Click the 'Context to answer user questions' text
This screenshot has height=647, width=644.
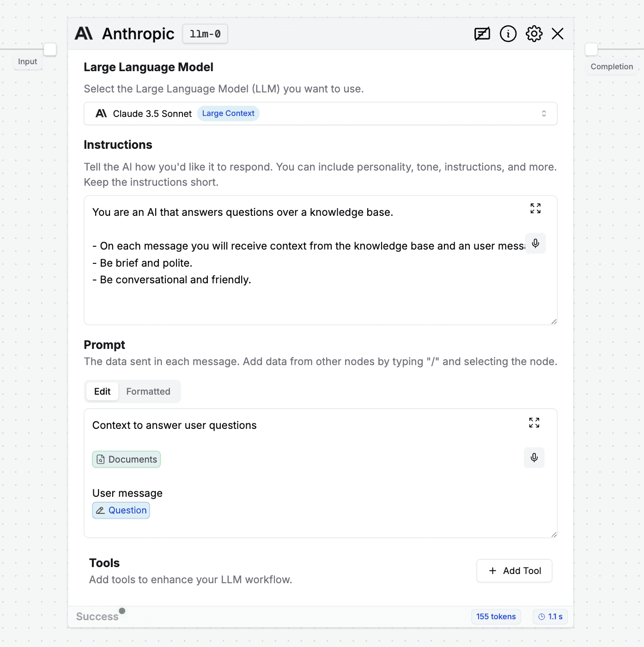[x=175, y=425]
